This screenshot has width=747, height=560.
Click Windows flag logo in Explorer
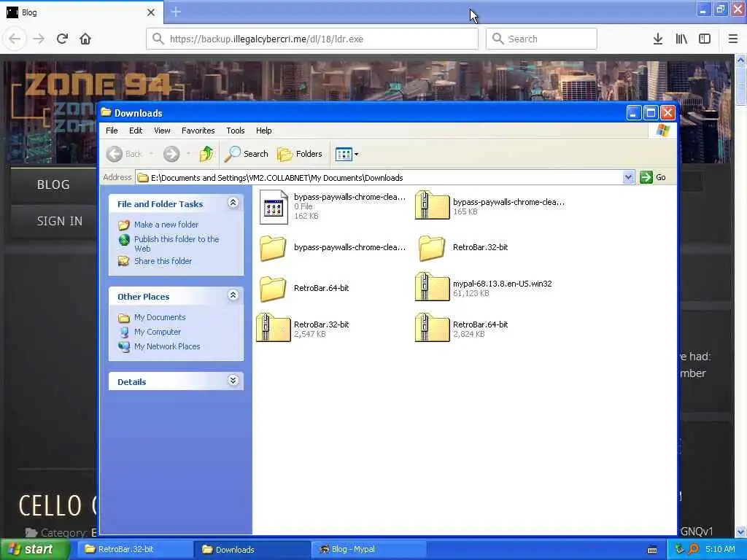(662, 131)
